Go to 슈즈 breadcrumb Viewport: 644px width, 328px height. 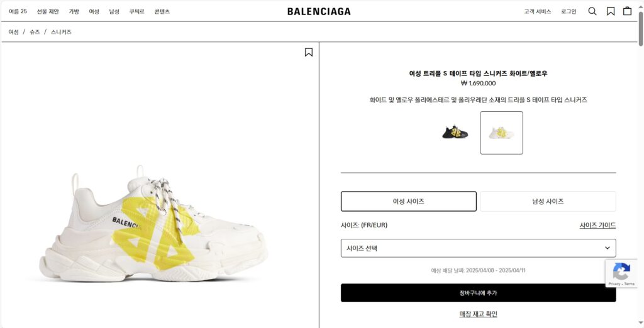(x=35, y=32)
